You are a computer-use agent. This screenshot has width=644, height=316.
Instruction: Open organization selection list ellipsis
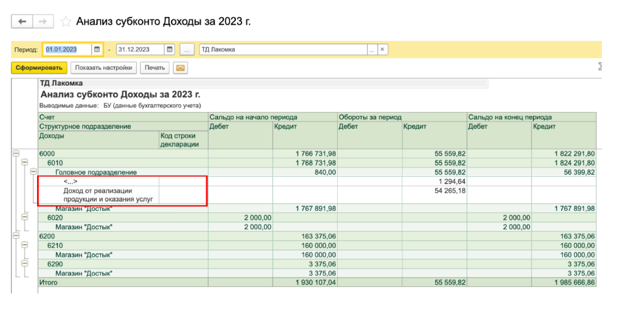[372, 50]
